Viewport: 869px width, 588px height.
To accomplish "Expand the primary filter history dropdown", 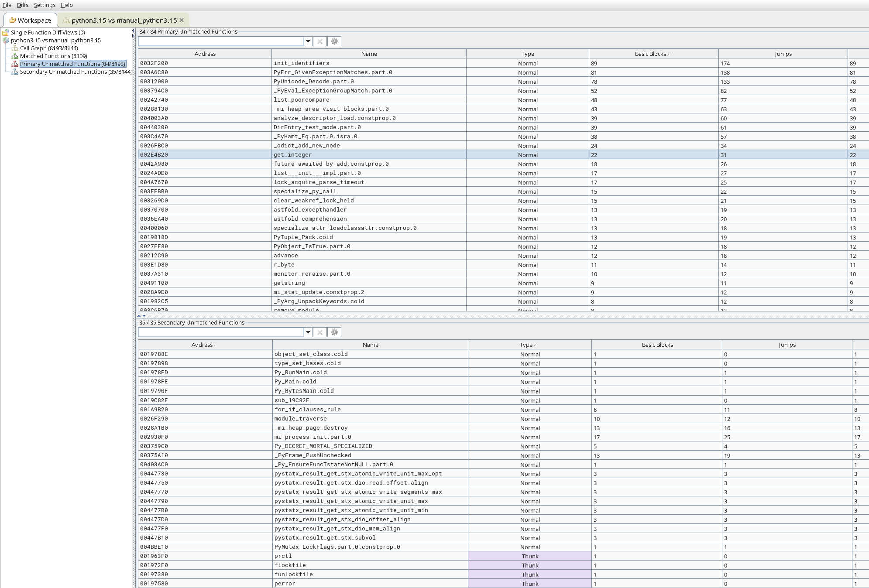I will point(308,41).
